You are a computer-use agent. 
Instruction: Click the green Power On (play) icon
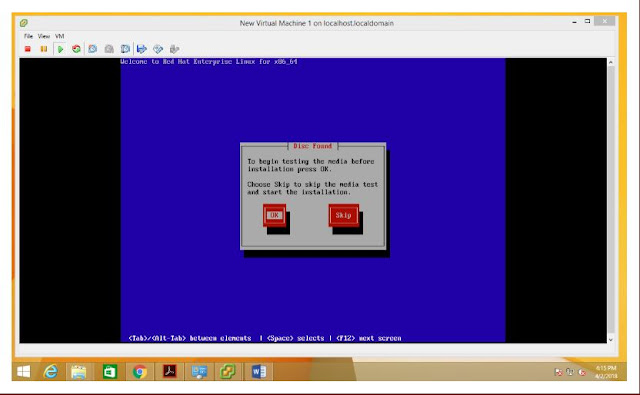point(60,49)
